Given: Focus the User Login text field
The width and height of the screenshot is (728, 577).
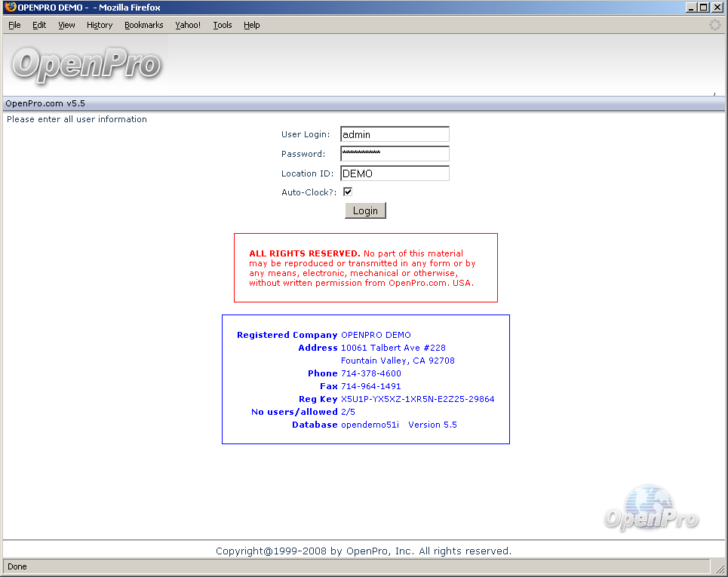Looking at the screenshot, I should [395, 134].
